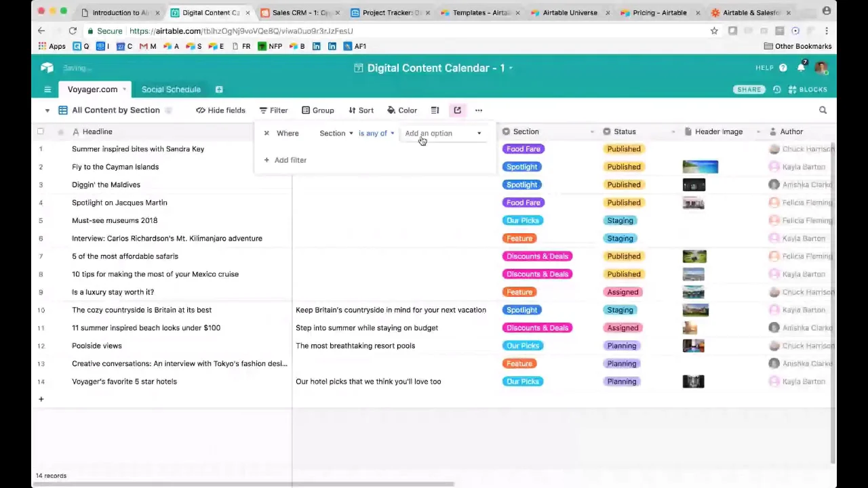The height and width of the screenshot is (488, 868).
Task: Open Hide fields menu
Action: (x=220, y=110)
